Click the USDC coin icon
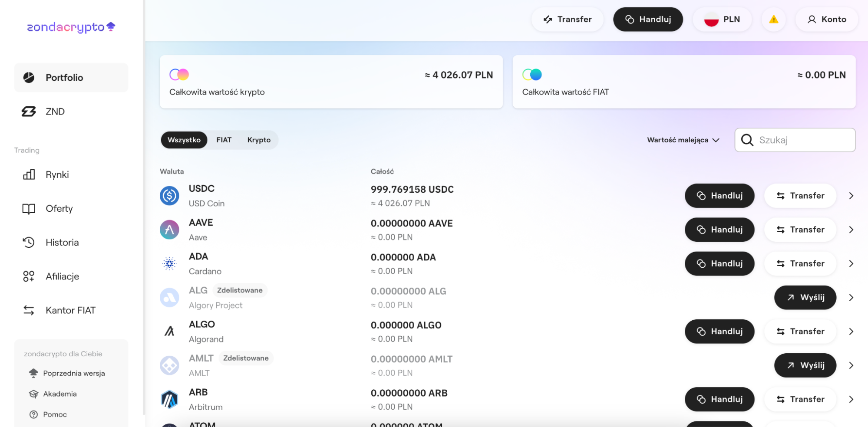Viewport: 868px width, 427px height. point(169,196)
